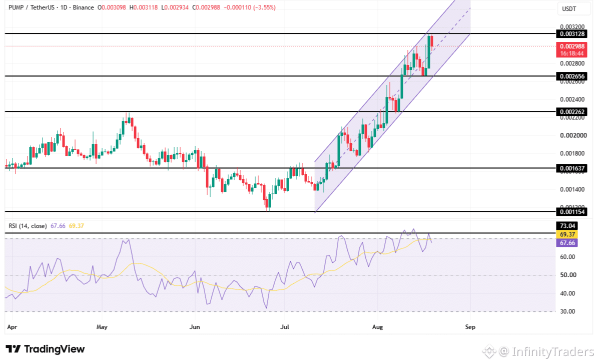Click the Jul time axis label

click(x=285, y=327)
